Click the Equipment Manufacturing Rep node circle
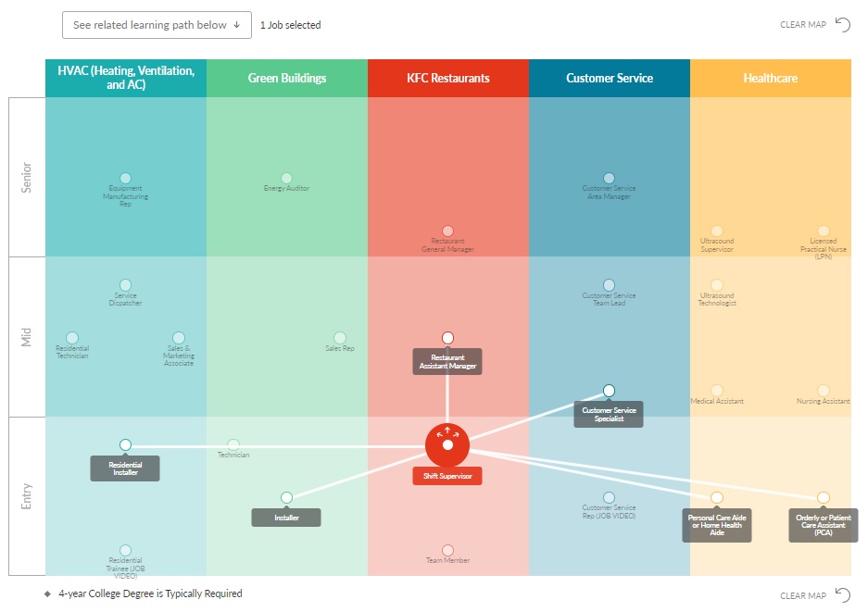 coord(126,178)
